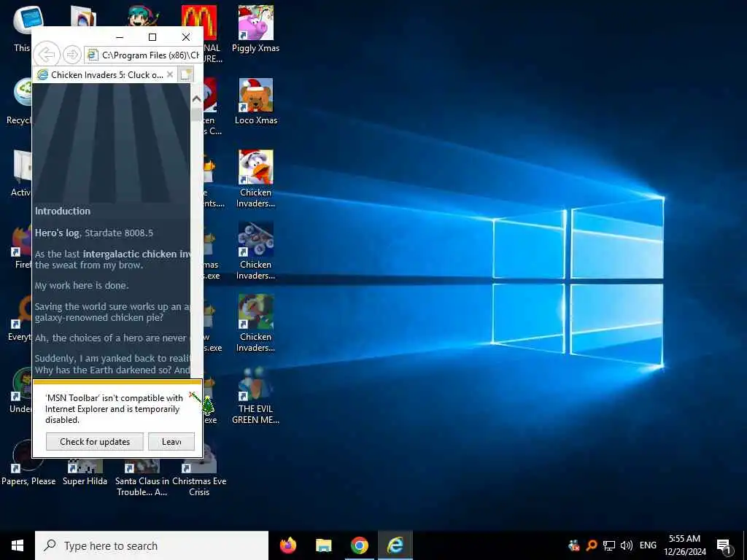Select the Chicken Invaders shortcut below Santa-hat one
Screen dimensions: 747x560
coord(256,252)
